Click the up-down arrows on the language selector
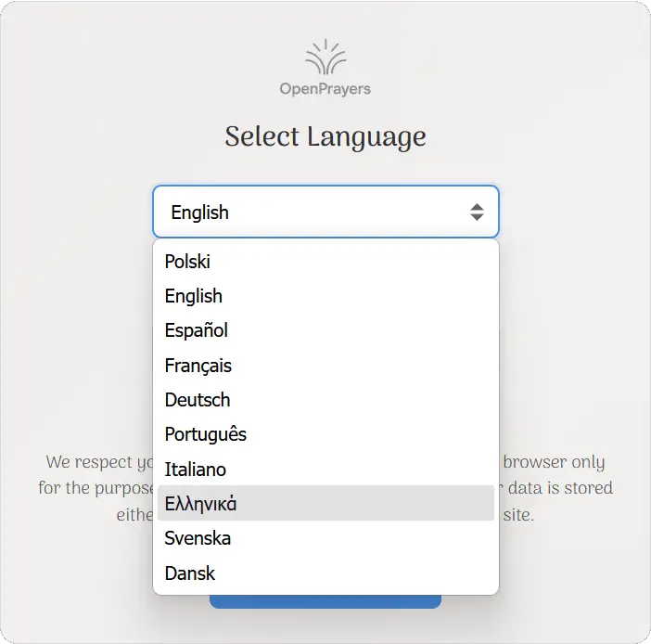Image resolution: width=651 pixels, height=644 pixels. [x=477, y=212]
